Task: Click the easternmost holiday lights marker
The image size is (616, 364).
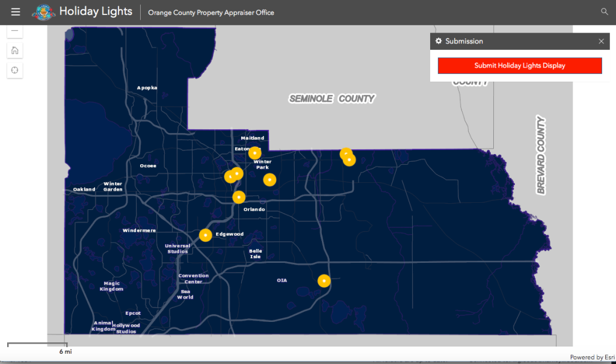Action: tap(350, 160)
